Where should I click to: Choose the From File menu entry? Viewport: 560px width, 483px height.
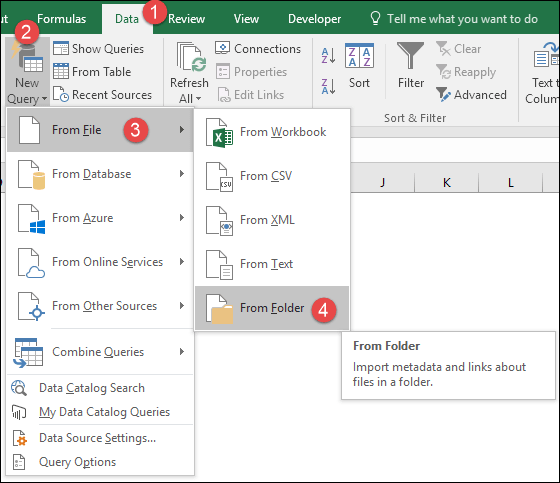pyautogui.click(x=100, y=130)
